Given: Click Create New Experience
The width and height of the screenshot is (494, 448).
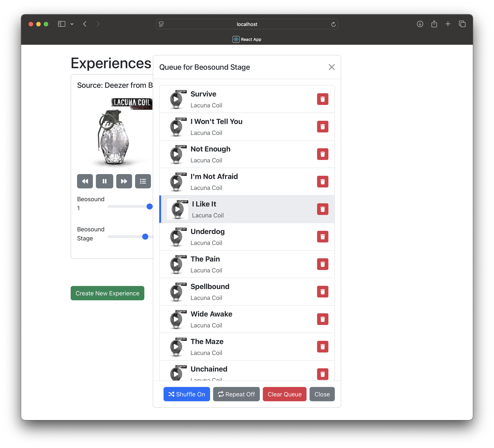Looking at the screenshot, I should point(107,293).
